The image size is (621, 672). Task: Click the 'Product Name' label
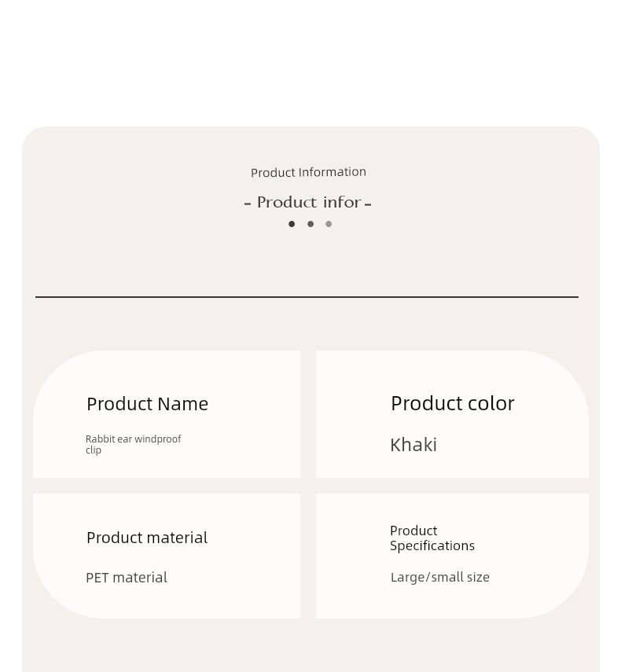point(147,404)
